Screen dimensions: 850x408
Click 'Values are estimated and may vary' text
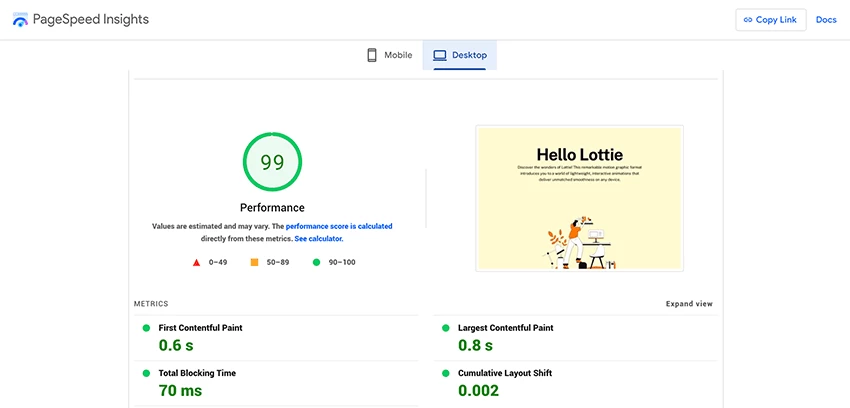[210, 226]
